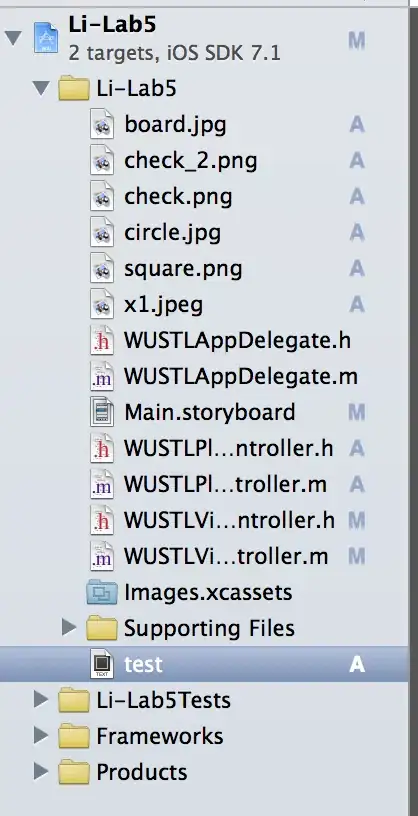418x816 pixels.
Task: Click the Main.storyboard file icon
Action: click(102, 412)
